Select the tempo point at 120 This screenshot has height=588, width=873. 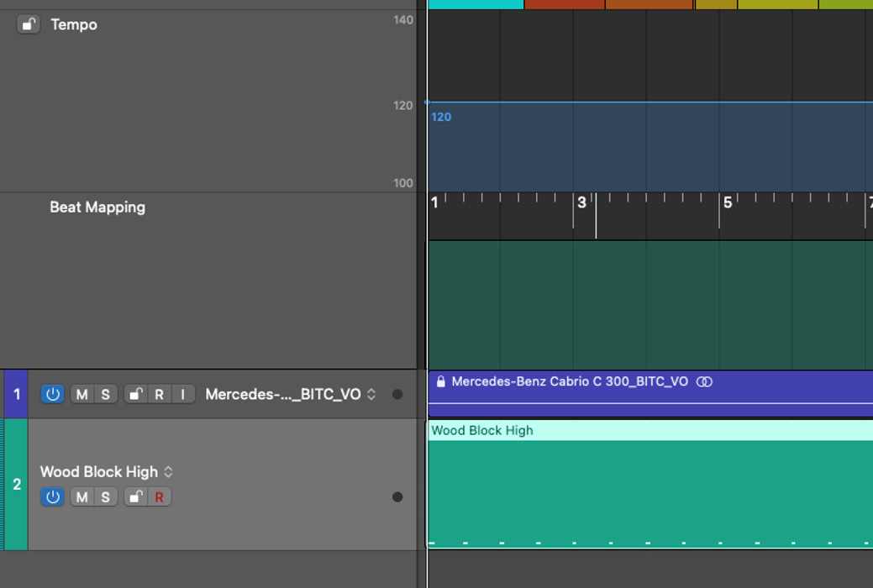point(427,102)
